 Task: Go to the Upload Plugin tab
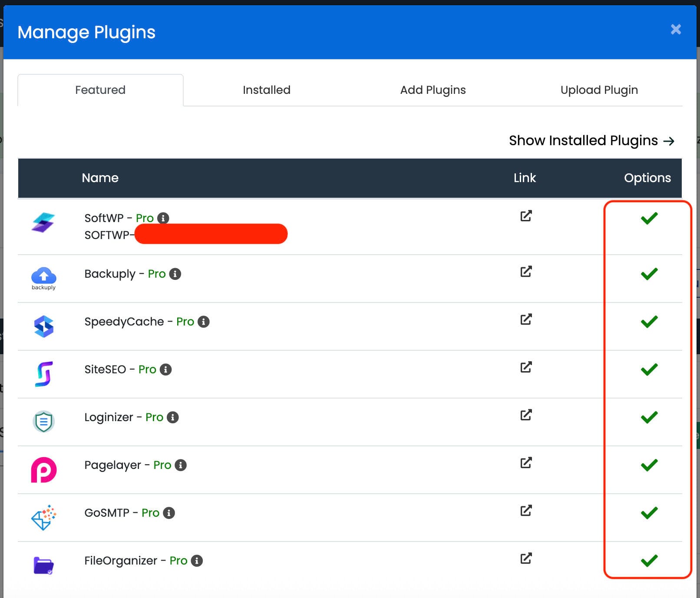click(x=599, y=90)
